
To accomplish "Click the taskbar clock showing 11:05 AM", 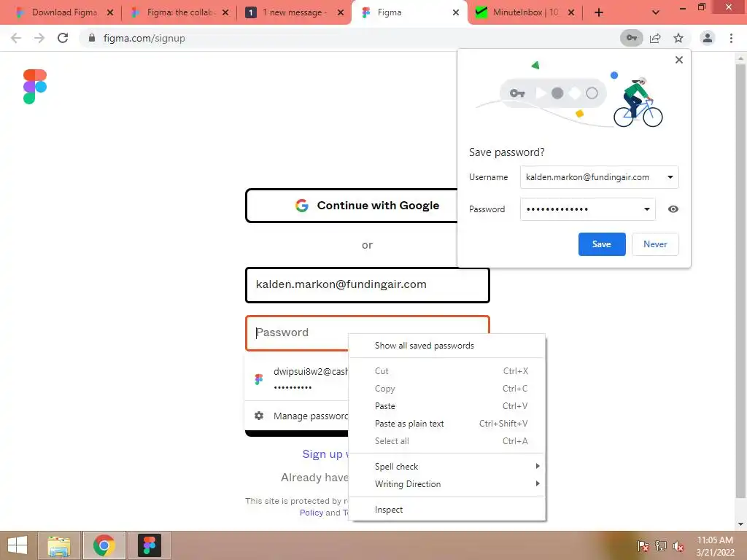I will click(x=715, y=546).
